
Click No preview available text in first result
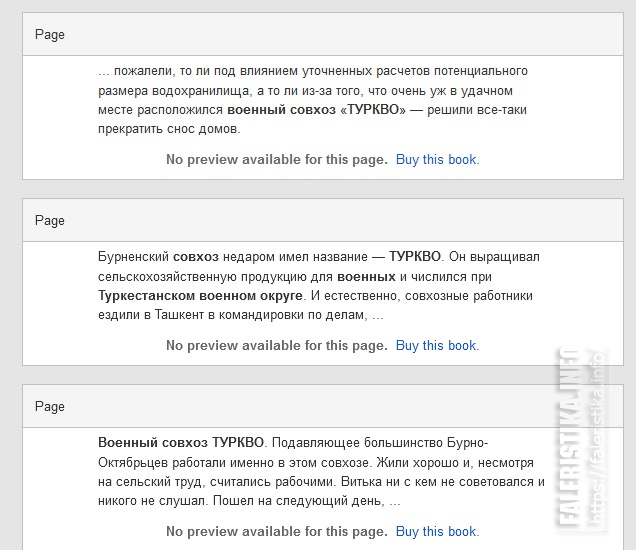277,159
